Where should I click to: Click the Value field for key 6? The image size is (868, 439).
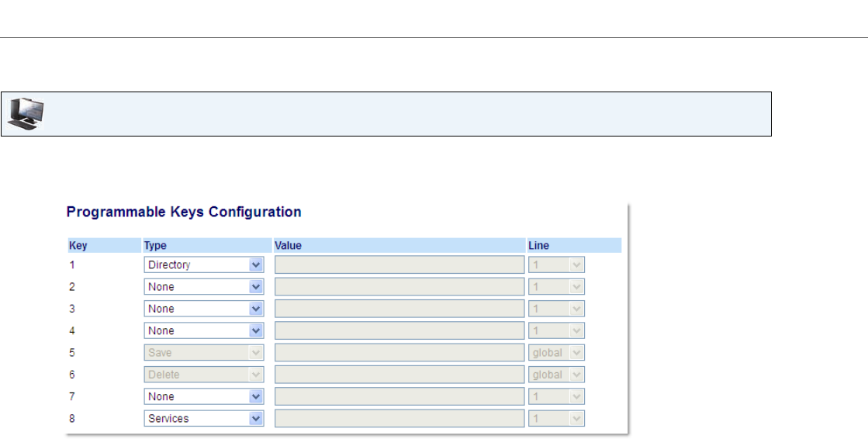coord(399,375)
